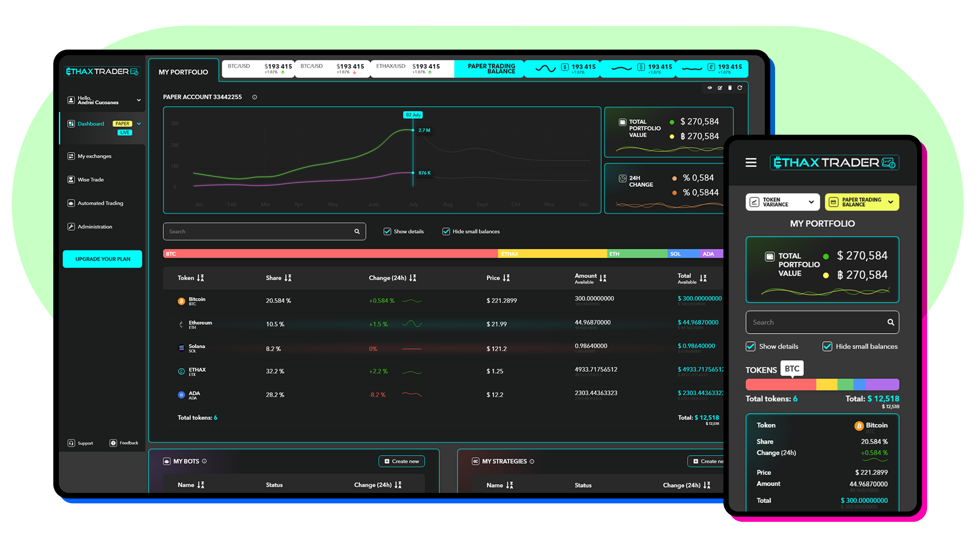Screen dimensions: 980x551
Task: Click the Feedback icon in sidebar footer
Action: click(113, 443)
